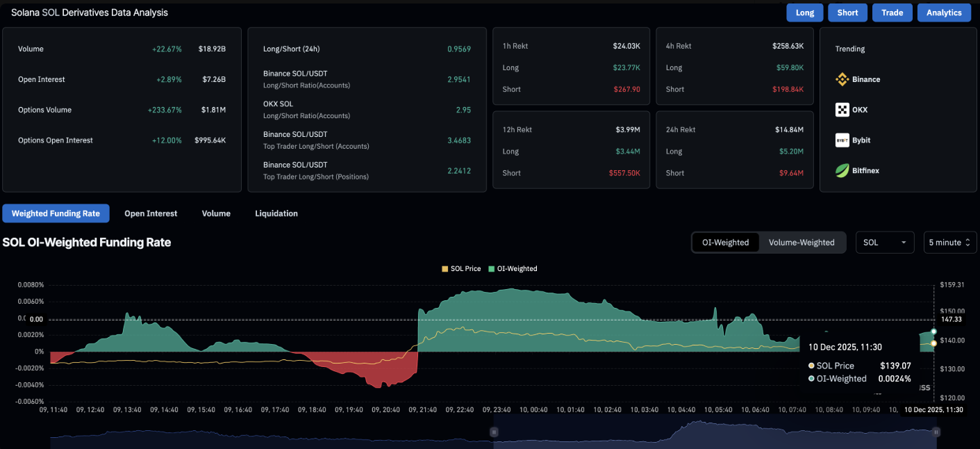Open the 5 minute interval dropdown

(949, 243)
